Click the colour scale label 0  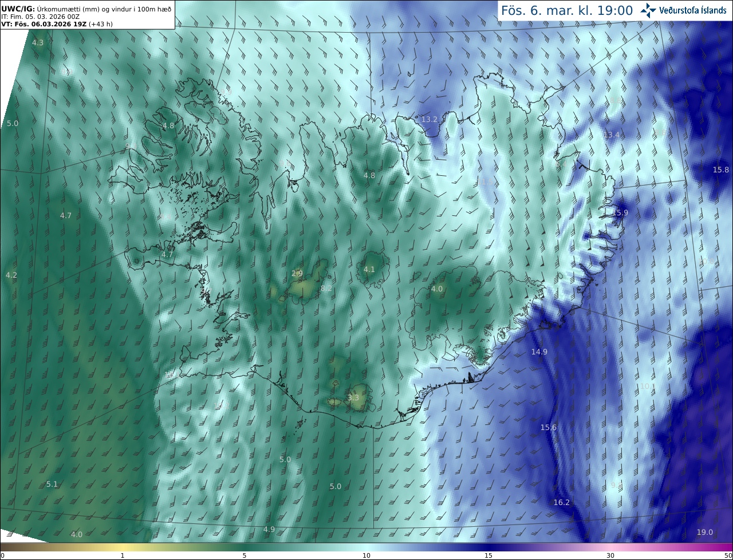click(x=2, y=555)
